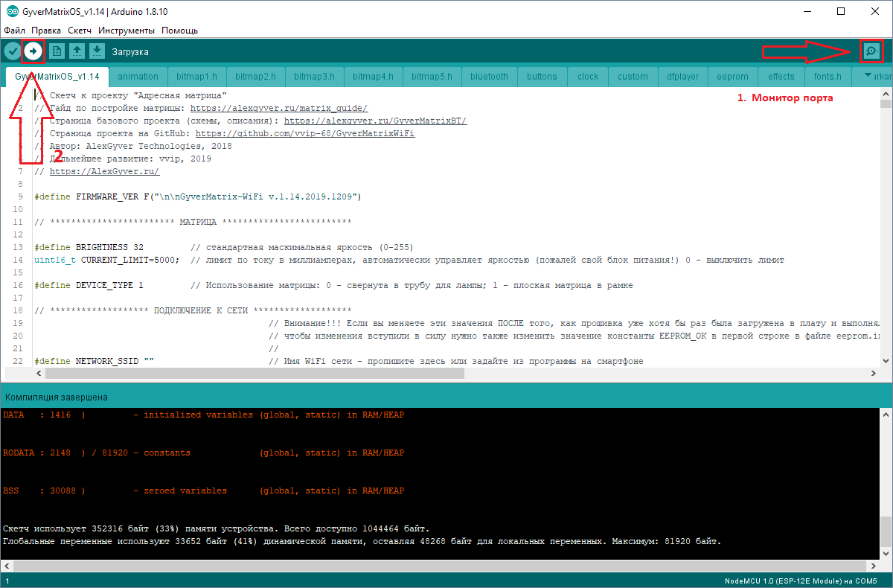Click the Upload arrow button
The height and width of the screenshot is (588, 893).
pyautogui.click(x=33, y=51)
